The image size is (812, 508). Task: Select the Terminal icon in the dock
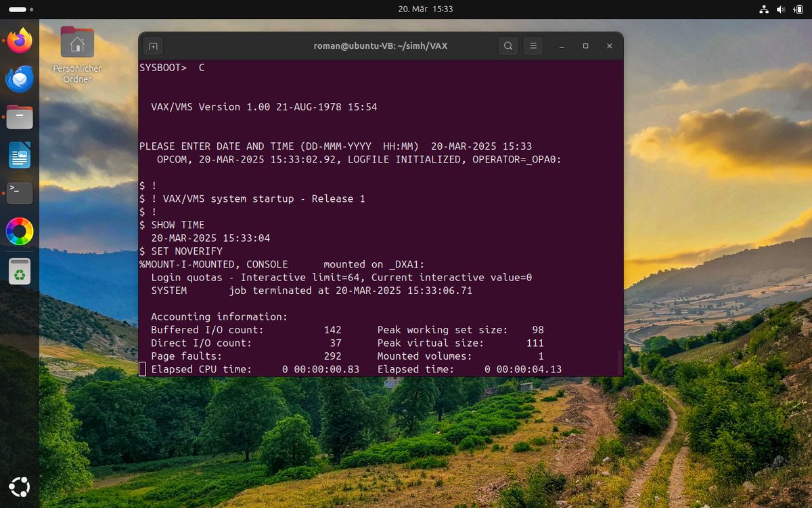tap(20, 193)
